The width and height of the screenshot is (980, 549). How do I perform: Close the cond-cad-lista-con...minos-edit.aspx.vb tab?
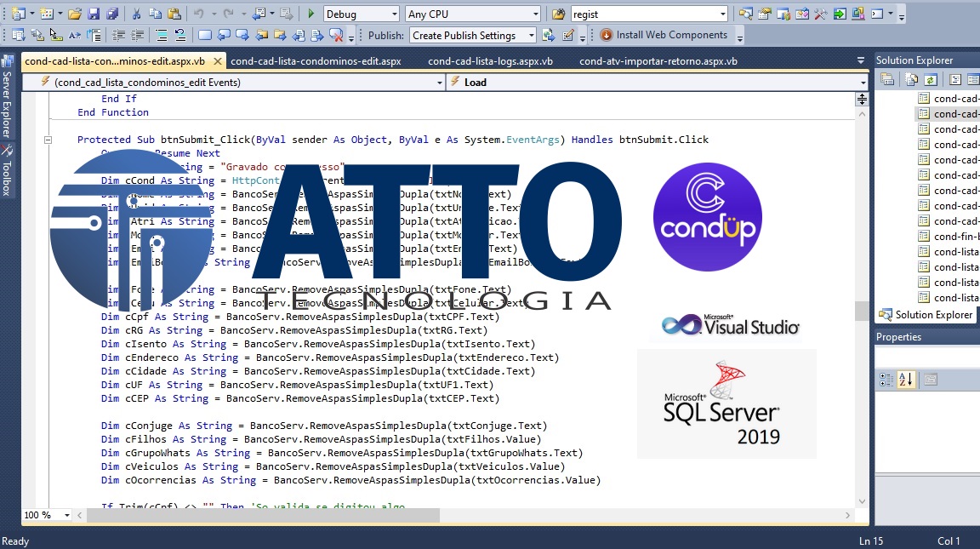tap(218, 61)
